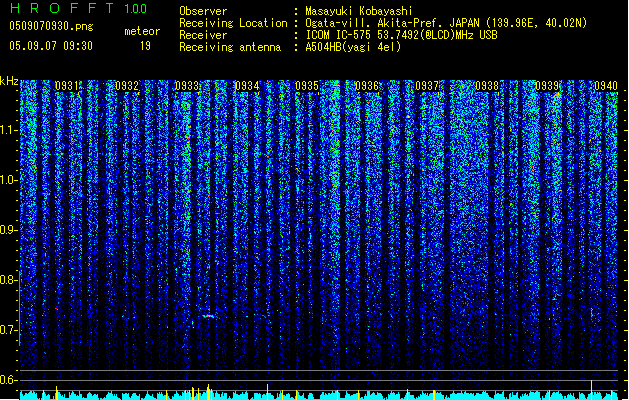Click the antenna A504HB(yagi 4el) text
This screenshot has height=400, width=629.
pos(353,47)
